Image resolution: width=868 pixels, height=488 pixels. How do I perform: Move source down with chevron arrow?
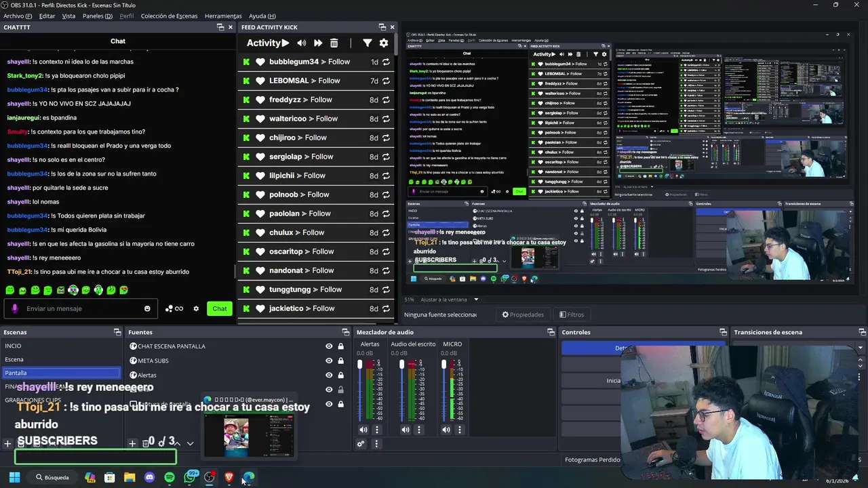[x=191, y=443]
